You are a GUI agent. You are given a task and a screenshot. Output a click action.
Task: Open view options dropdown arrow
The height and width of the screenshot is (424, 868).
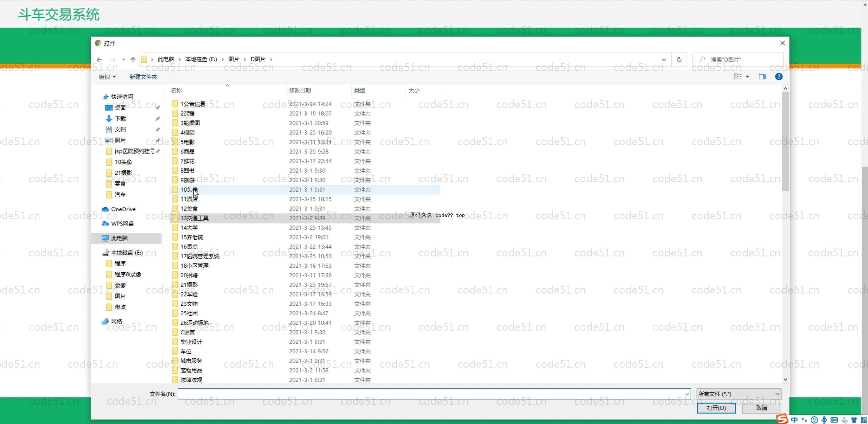(x=747, y=77)
